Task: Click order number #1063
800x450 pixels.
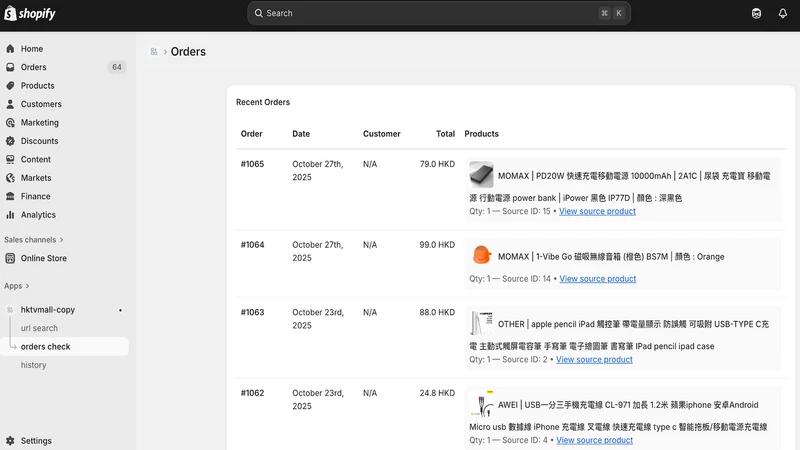Action: click(x=253, y=312)
